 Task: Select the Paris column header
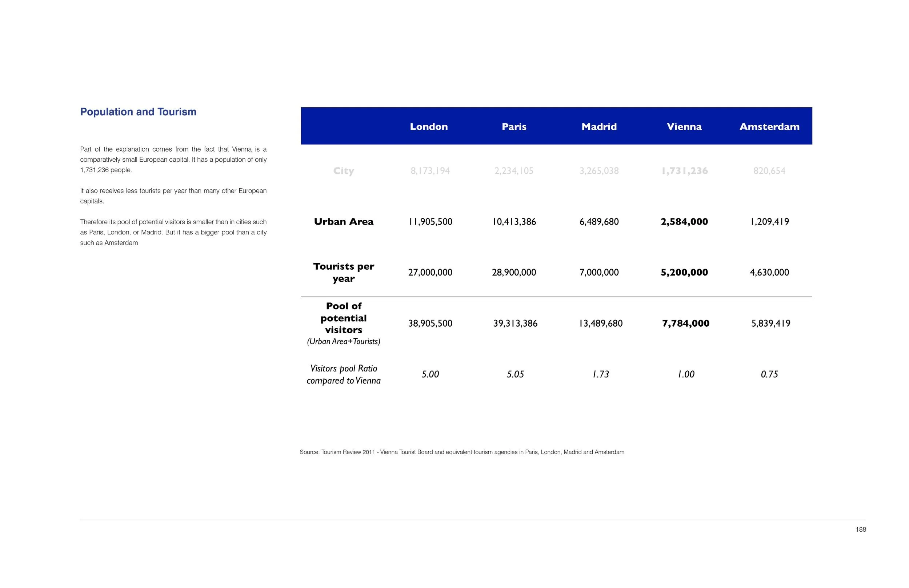(x=514, y=127)
